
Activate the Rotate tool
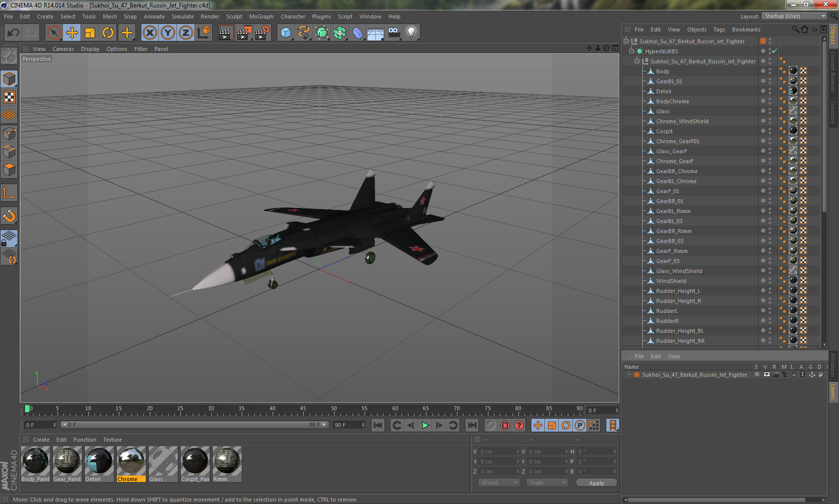(108, 33)
